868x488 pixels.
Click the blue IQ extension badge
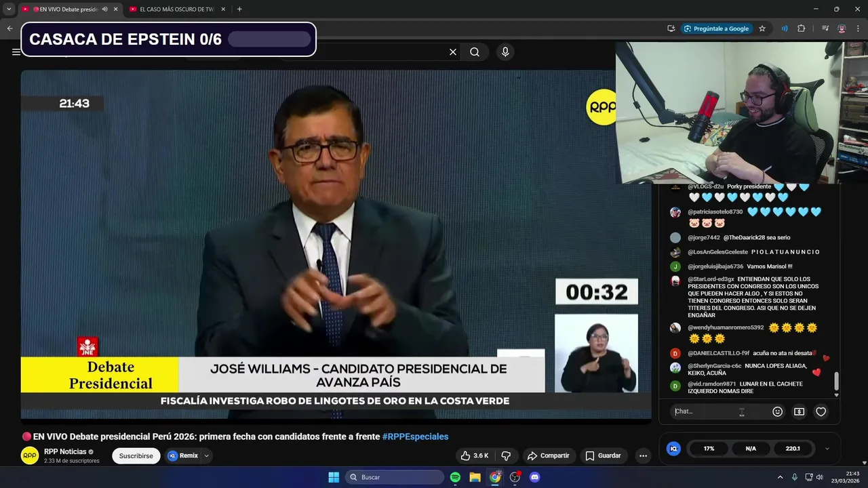(x=673, y=449)
